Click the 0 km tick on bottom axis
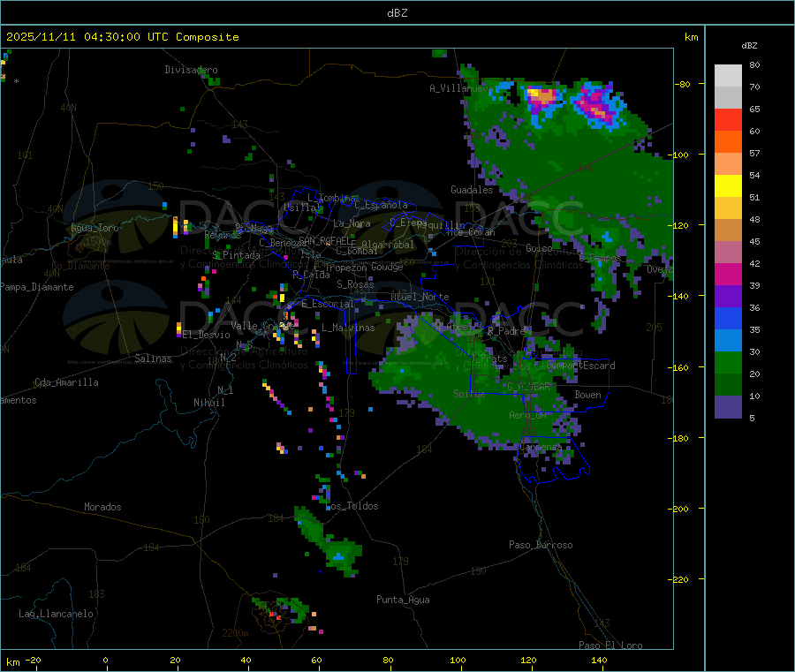The width and height of the screenshot is (795, 672). [x=105, y=660]
